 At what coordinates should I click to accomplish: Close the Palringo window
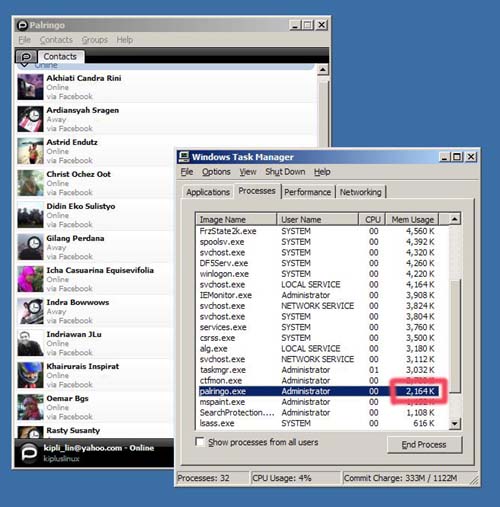[x=322, y=25]
